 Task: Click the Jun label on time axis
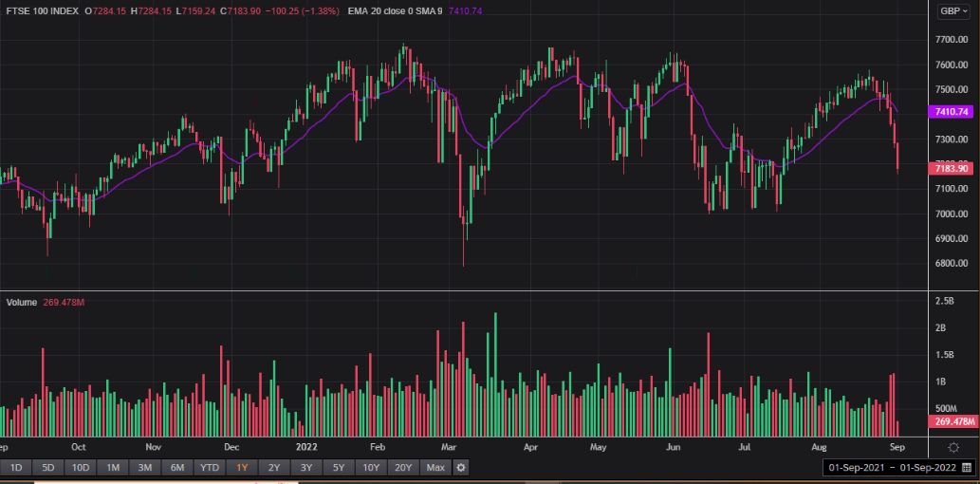coord(674,447)
